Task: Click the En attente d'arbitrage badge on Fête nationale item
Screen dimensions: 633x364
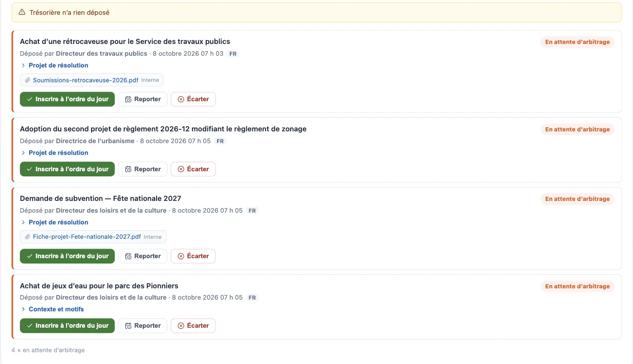Action: tap(577, 199)
